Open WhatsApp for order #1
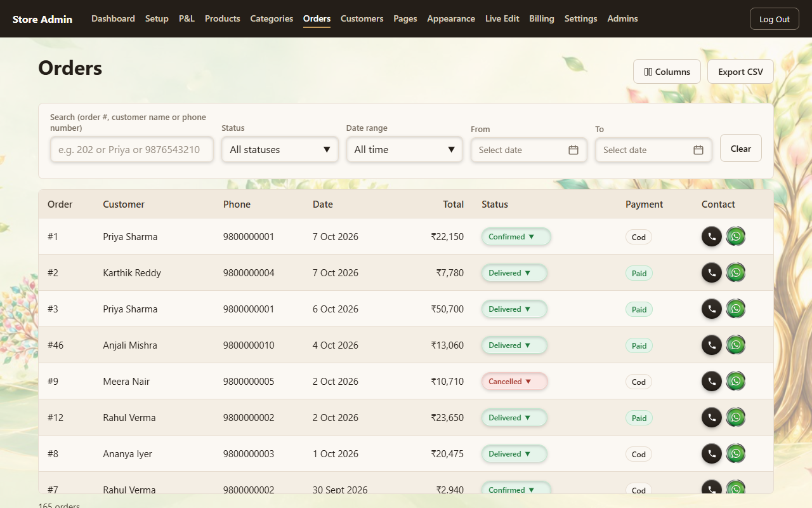 736,236
